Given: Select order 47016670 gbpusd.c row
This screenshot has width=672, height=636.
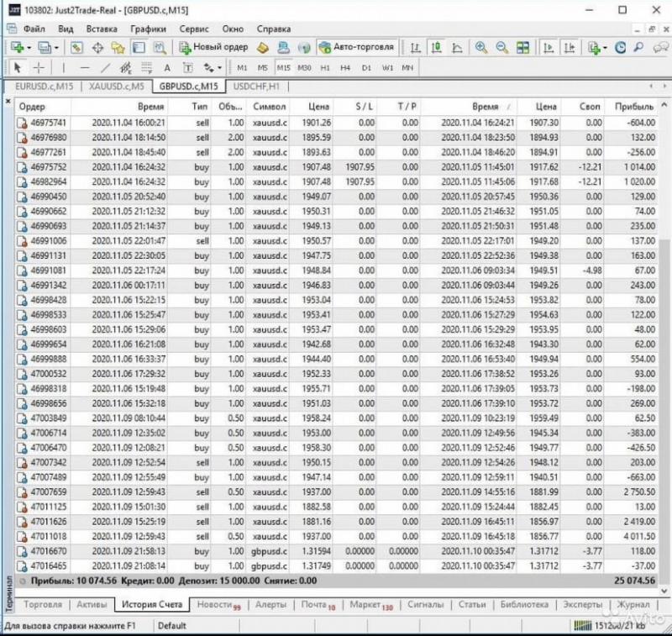Looking at the screenshot, I should pyautogui.click(x=337, y=551).
